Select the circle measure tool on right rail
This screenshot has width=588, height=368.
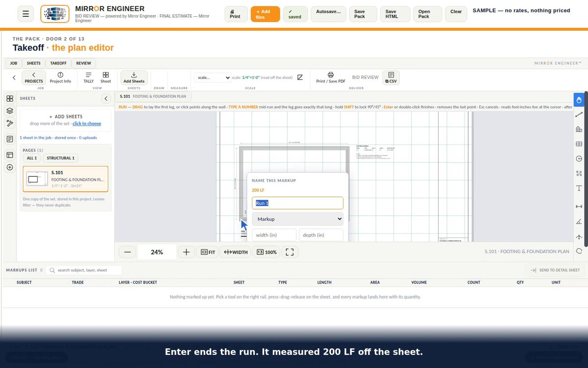point(579,158)
